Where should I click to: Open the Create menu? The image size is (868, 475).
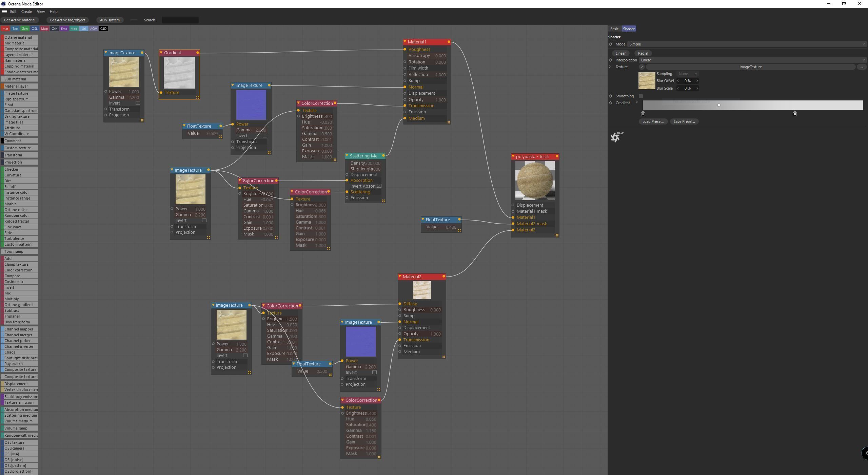pos(26,12)
